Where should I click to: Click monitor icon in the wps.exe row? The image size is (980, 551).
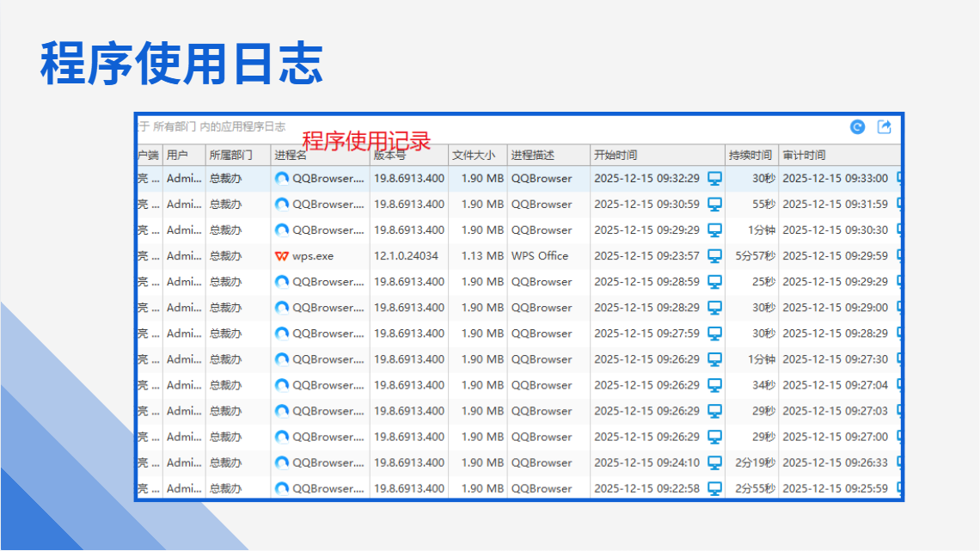714,256
